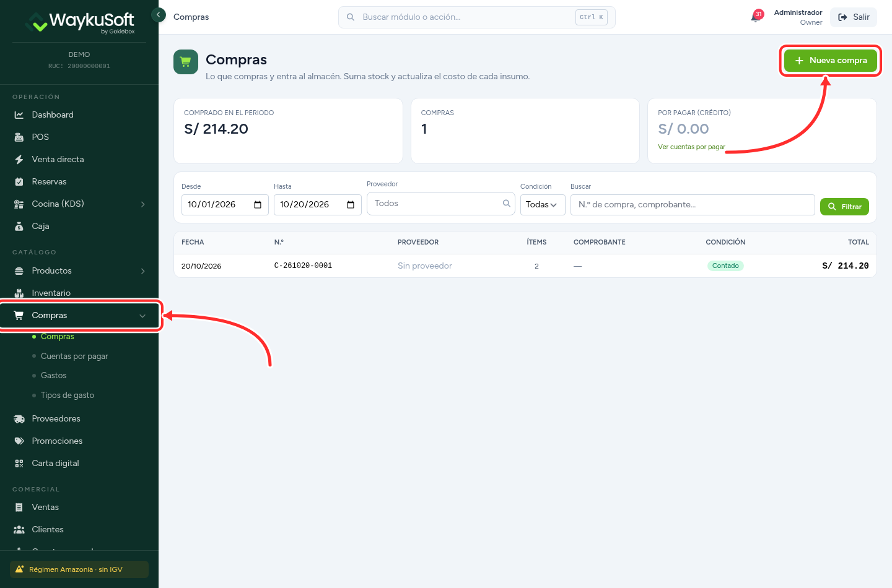Click the Inventario boxes icon
Screen dimensions: 892x588
click(19, 293)
